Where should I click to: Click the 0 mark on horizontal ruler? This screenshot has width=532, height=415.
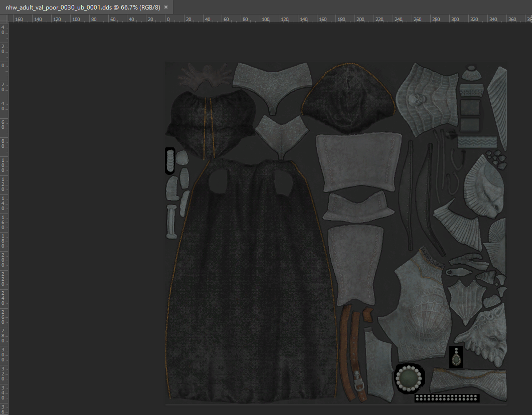coord(167,20)
